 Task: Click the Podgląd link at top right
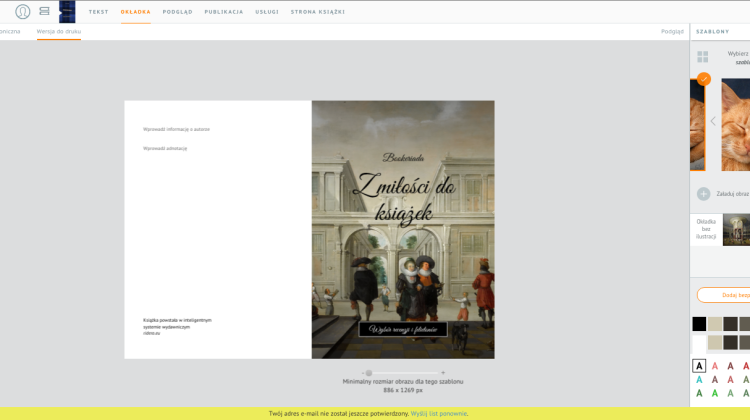672,32
